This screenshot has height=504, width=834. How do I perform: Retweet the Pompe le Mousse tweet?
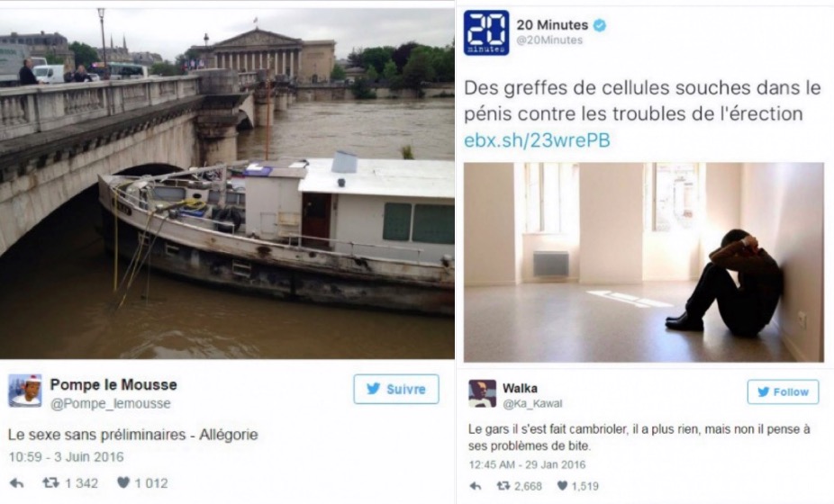click(50, 482)
